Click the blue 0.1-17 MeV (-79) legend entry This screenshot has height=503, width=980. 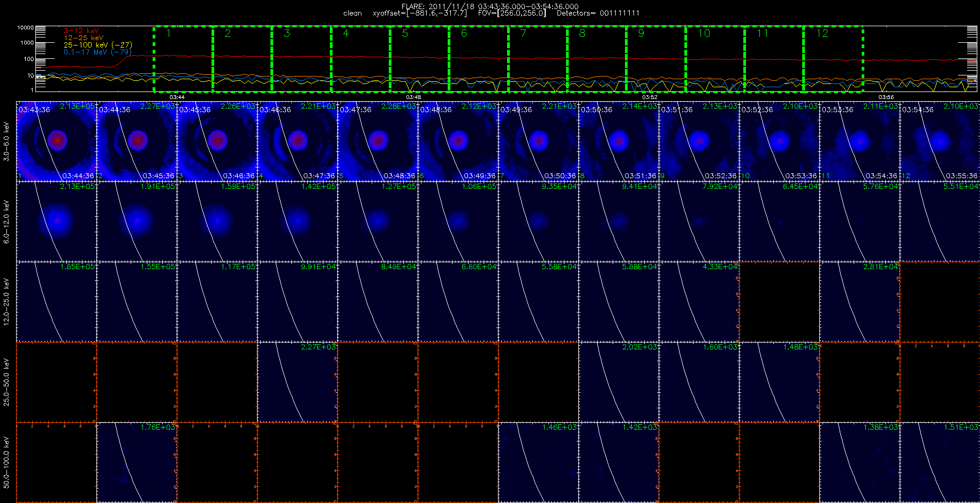(97, 52)
